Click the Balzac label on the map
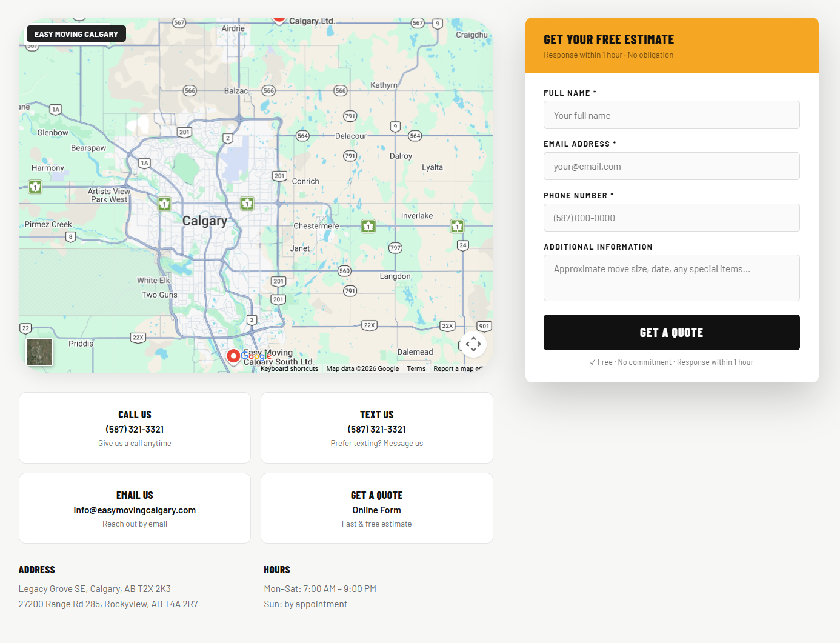 236,91
